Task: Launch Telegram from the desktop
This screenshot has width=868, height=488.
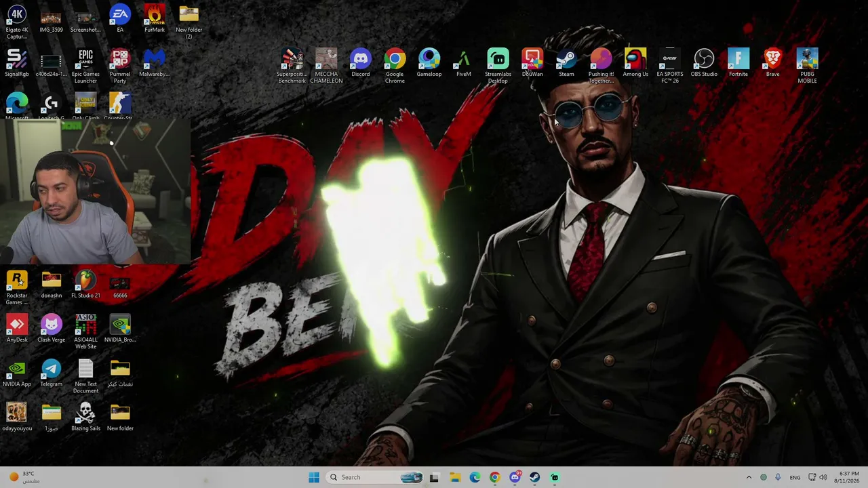Action: 52,373
